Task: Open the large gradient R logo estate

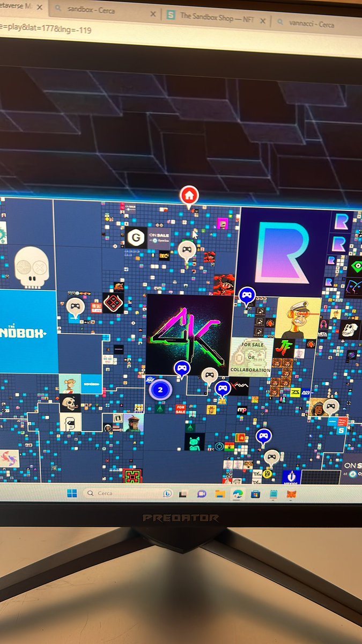Action: tap(283, 251)
